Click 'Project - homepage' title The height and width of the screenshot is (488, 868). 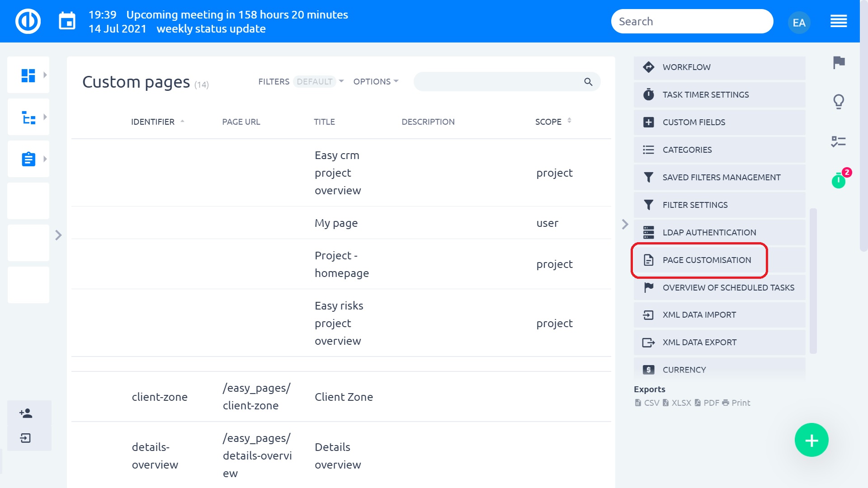[342, 264]
